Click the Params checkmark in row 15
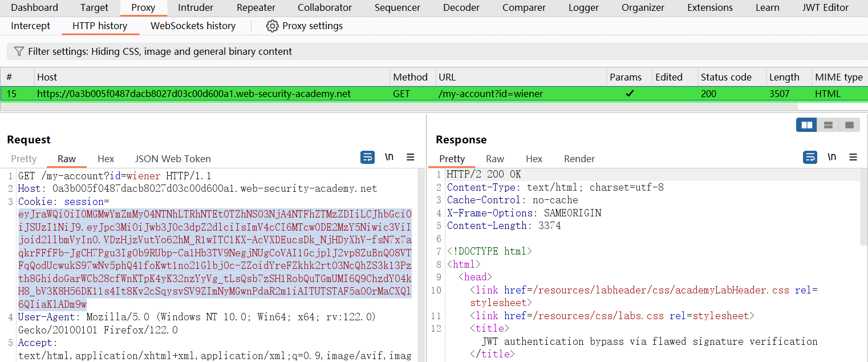 coord(629,94)
